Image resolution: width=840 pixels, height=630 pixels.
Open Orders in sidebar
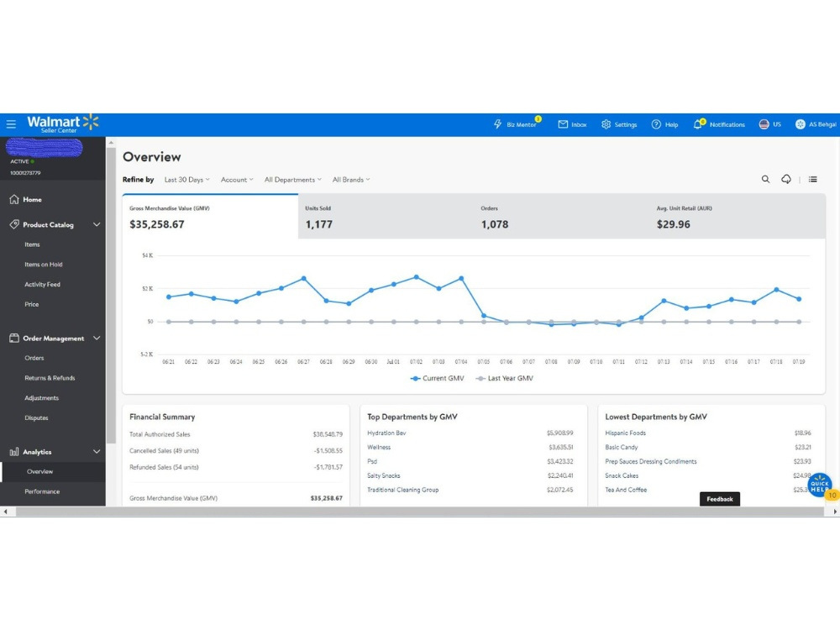pos(34,358)
